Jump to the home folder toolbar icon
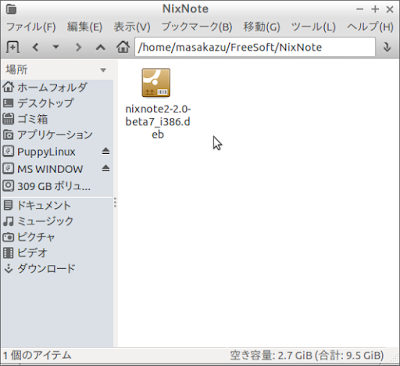The image size is (400, 366). click(123, 47)
